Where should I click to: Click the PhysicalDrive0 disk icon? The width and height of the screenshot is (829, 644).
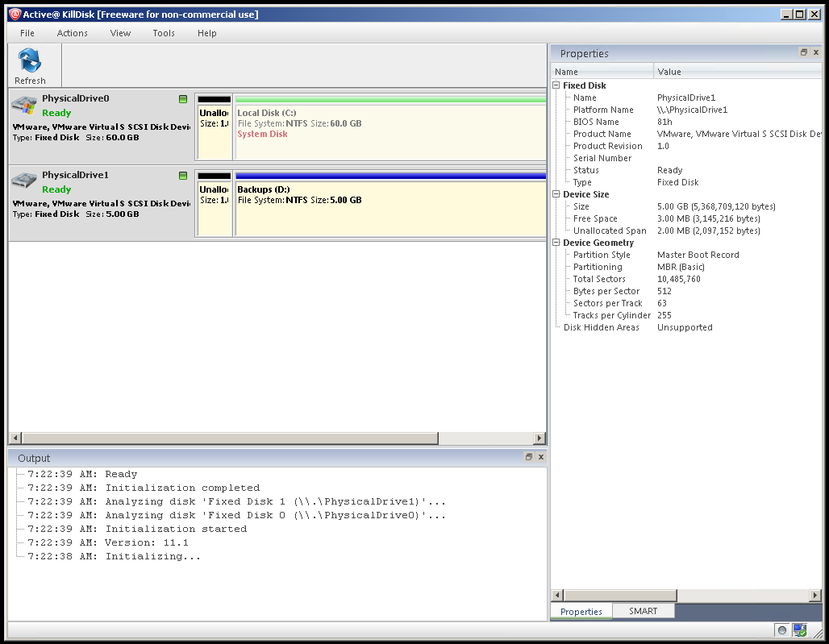pos(24,105)
